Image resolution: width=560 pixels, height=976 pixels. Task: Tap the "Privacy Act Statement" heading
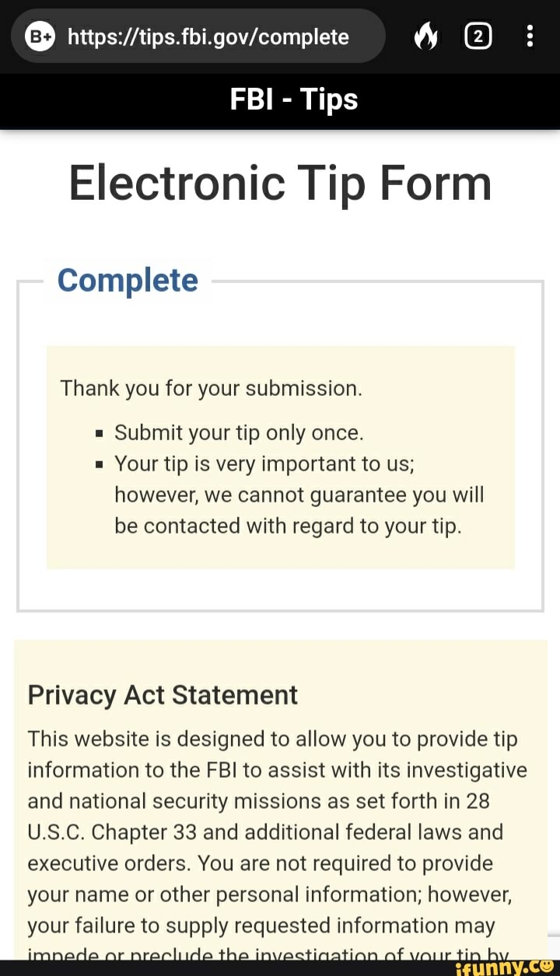pyautogui.click(x=163, y=694)
